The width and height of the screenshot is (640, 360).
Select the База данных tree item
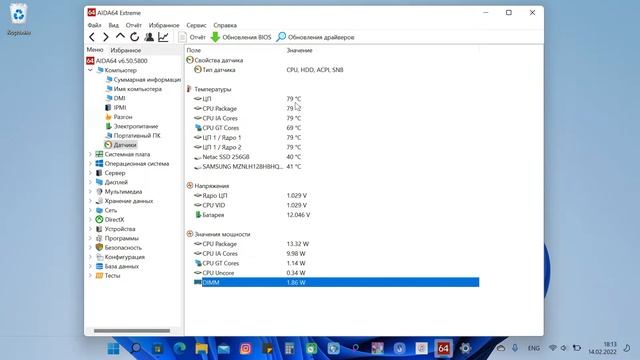click(118, 267)
